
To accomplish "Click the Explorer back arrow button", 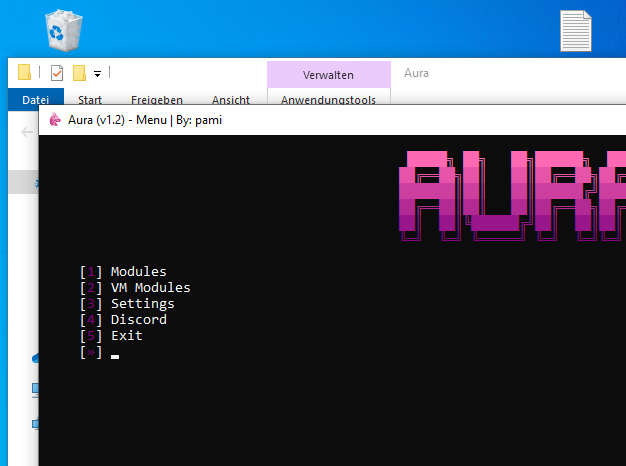I will 27,132.
